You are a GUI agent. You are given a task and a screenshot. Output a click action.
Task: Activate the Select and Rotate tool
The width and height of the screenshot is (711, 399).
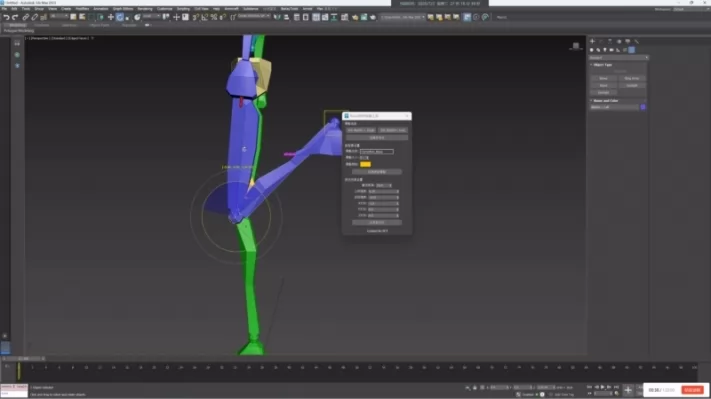coord(120,17)
